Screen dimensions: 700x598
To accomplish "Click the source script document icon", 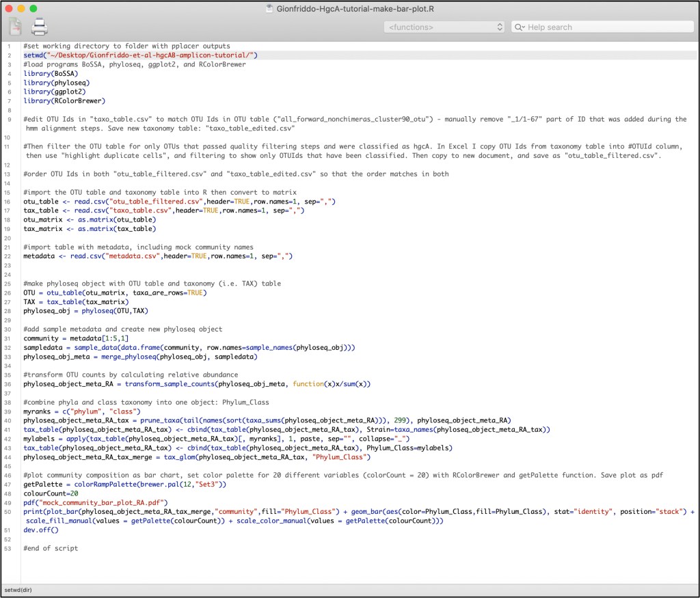I will [15, 27].
